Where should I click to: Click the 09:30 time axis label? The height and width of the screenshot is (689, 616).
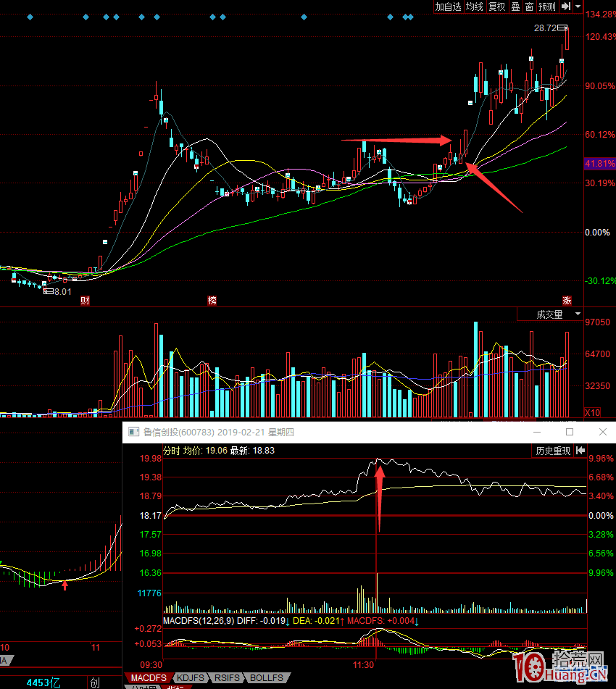tap(151, 665)
